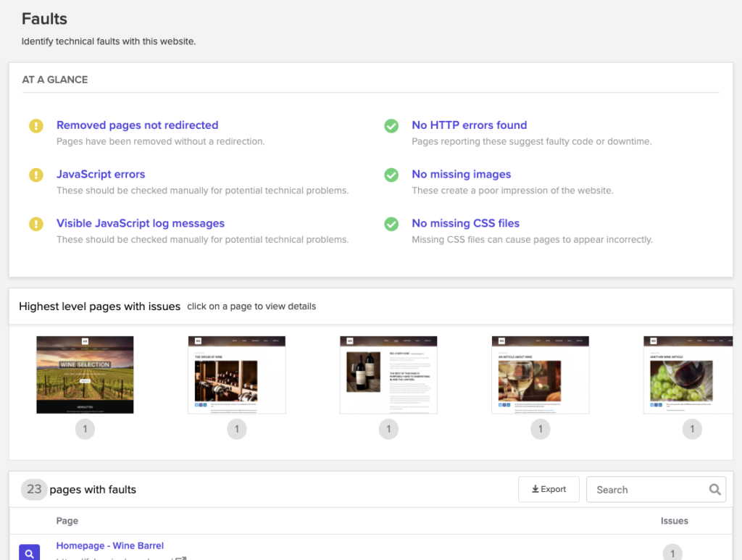Image resolution: width=742 pixels, height=560 pixels.
Task: Click the 23 pages with faults count badge
Action: (34, 489)
